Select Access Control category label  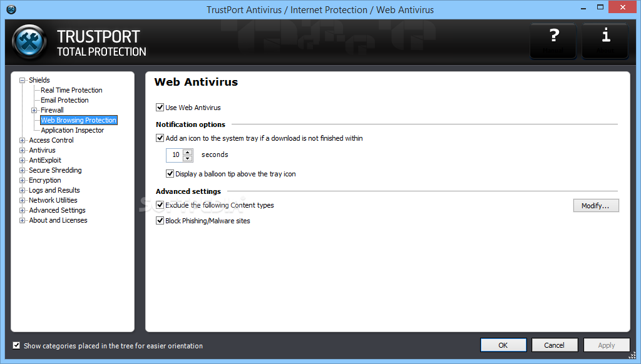51,140
